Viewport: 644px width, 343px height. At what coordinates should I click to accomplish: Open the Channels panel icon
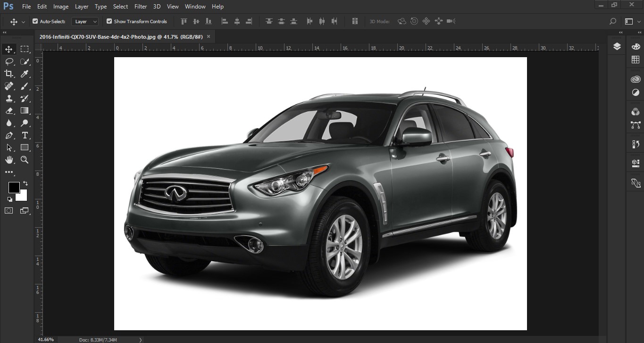click(x=636, y=111)
